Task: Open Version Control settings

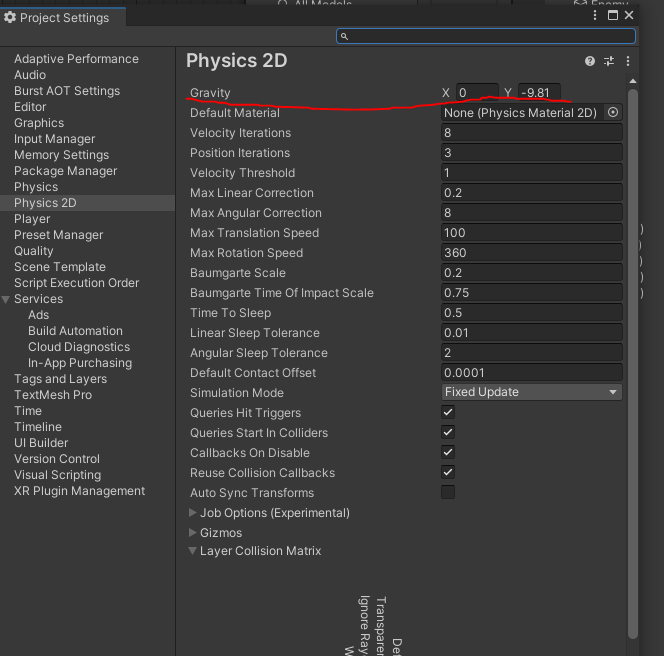Action: point(57,459)
